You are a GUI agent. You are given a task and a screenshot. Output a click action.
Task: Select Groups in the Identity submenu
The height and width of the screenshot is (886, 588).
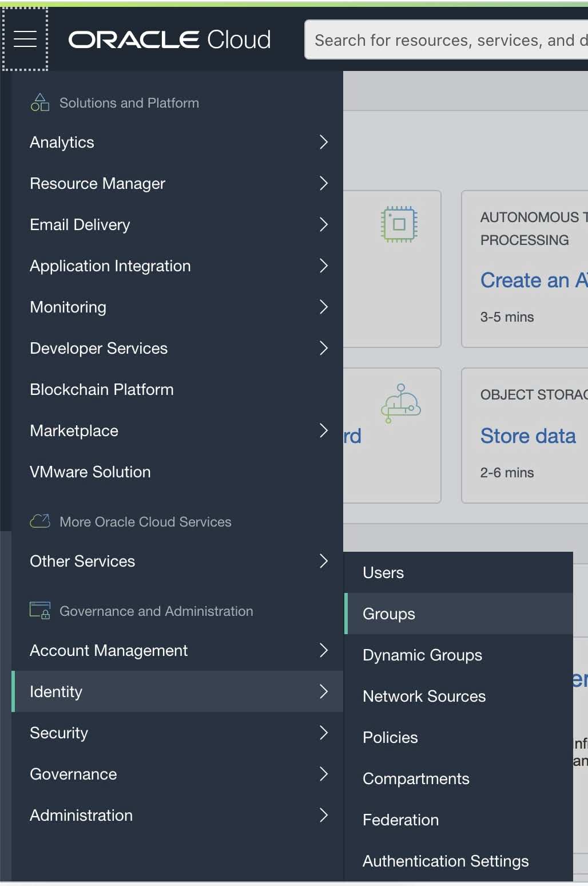tap(459, 614)
